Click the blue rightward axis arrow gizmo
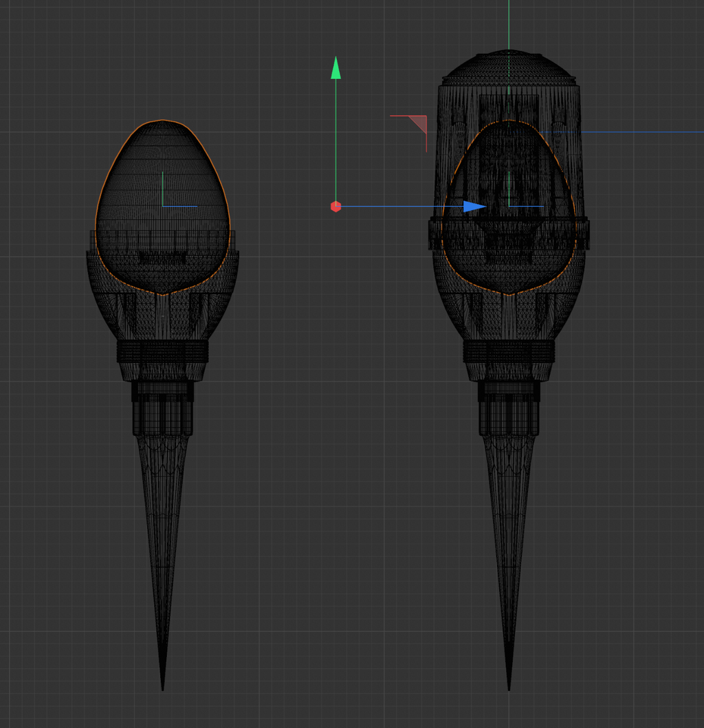Image resolution: width=704 pixels, height=728 pixels. [474, 206]
